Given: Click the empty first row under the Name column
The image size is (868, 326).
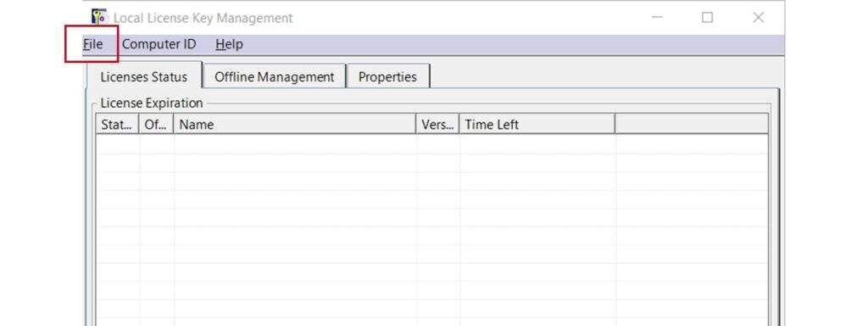Looking at the screenshot, I should coord(295,144).
